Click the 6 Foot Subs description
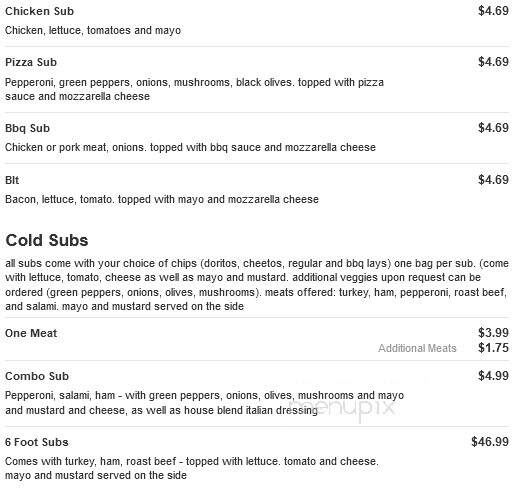This screenshot has height=490, width=521. point(192,468)
